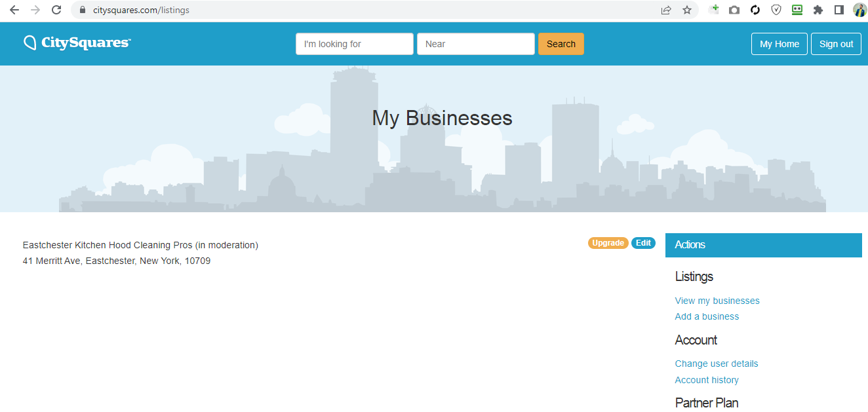This screenshot has width=868, height=412.
Task: Click the circular sync extension icon
Action: pos(755,10)
